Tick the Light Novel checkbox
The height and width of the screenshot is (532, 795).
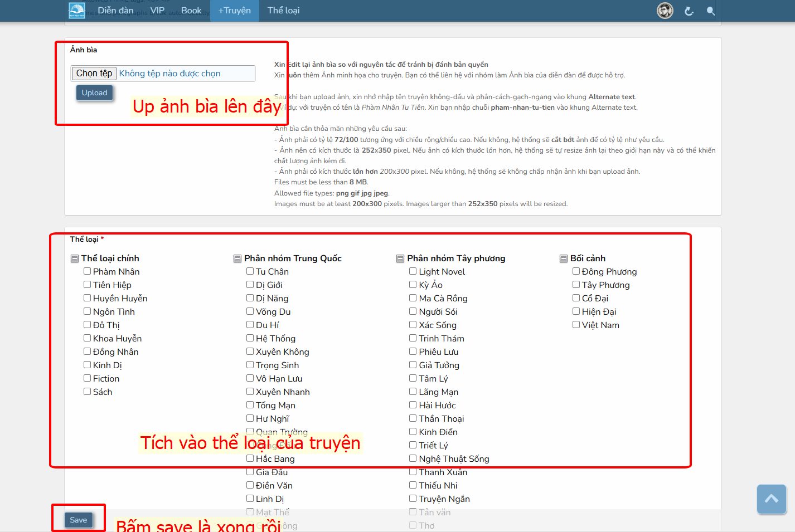click(x=413, y=271)
